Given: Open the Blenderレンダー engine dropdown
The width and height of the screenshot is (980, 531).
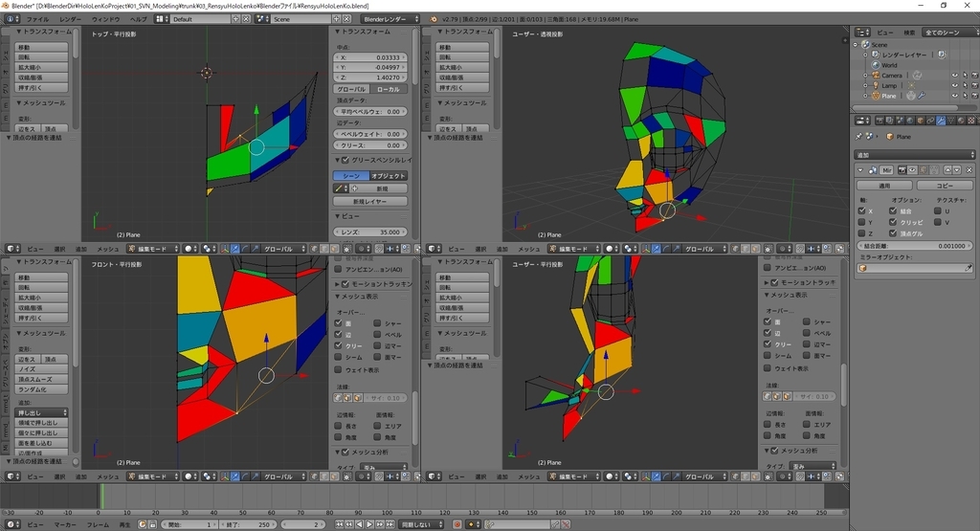Looking at the screenshot, I should pyautogui.click(x=391, y=19).
